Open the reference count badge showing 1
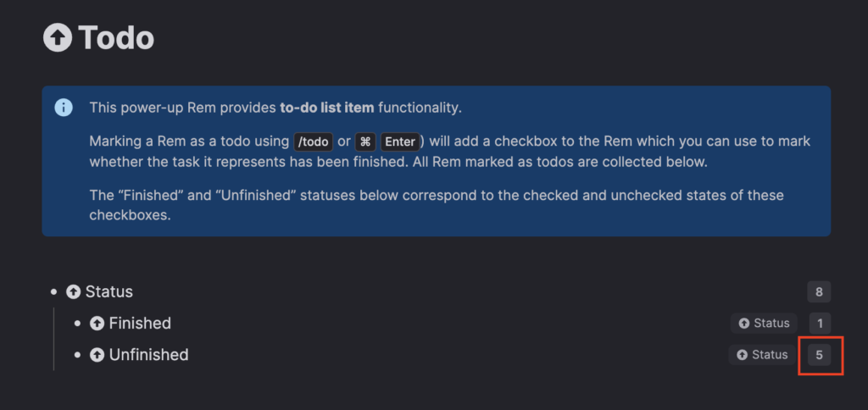The height and width of the screenshot is (410, 868). (x=819, y=323)
